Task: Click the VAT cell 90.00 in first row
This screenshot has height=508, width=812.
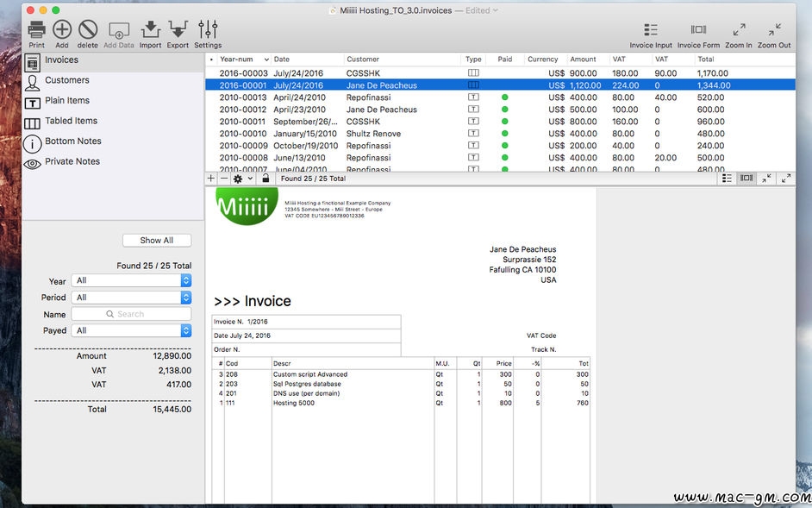Action: pyautogui.click(x=665, y=73)
